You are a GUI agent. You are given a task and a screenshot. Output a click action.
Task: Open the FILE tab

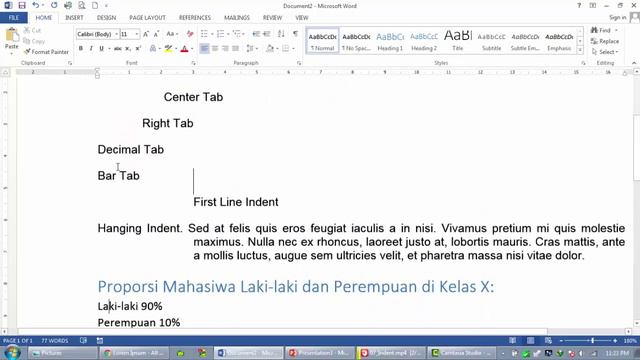(14, 18)
